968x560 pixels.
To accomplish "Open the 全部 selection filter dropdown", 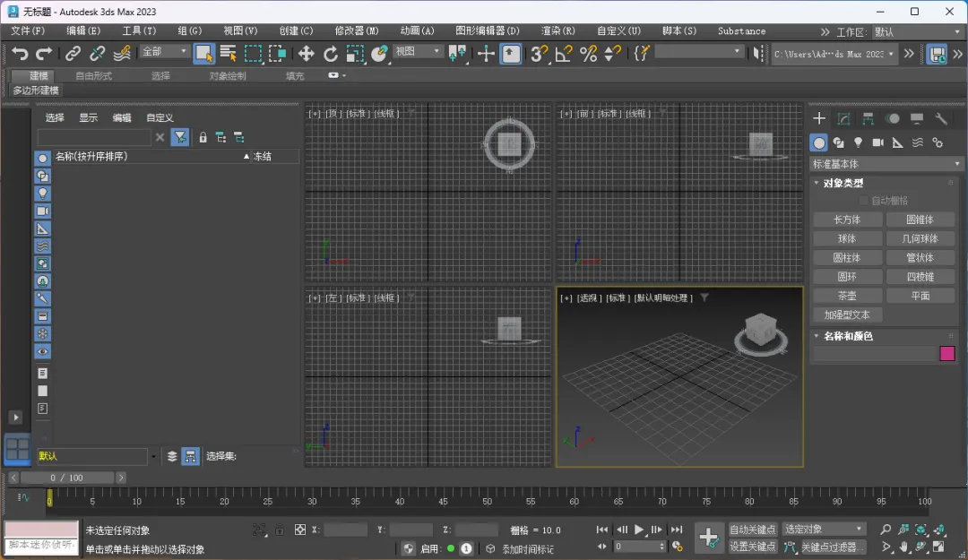I will tap(165, 52).
